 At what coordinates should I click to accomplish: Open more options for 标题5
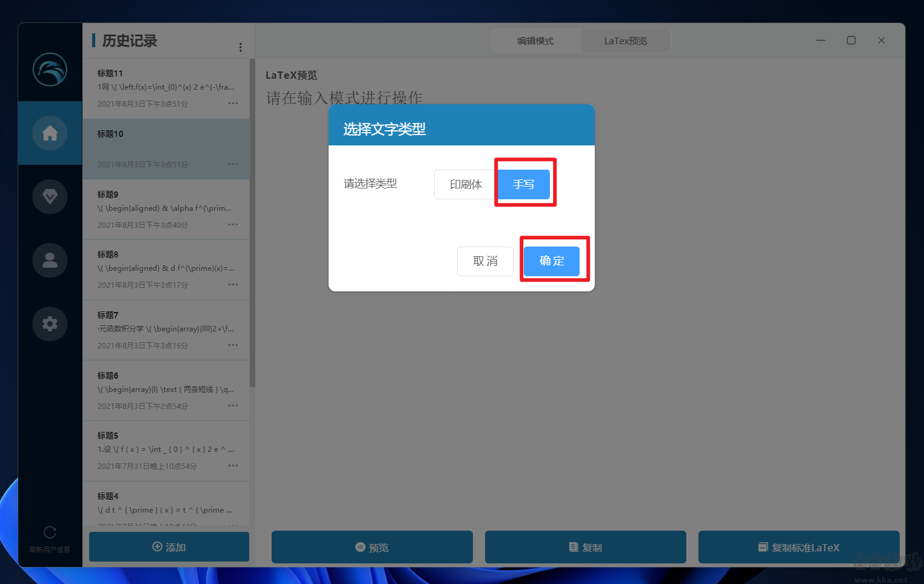coord(233,466)
